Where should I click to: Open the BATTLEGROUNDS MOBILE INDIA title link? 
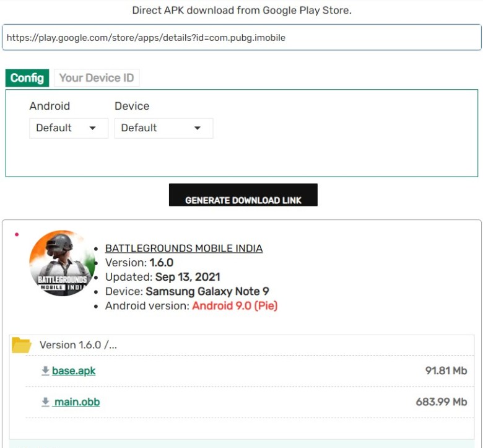tap(184, 248)
